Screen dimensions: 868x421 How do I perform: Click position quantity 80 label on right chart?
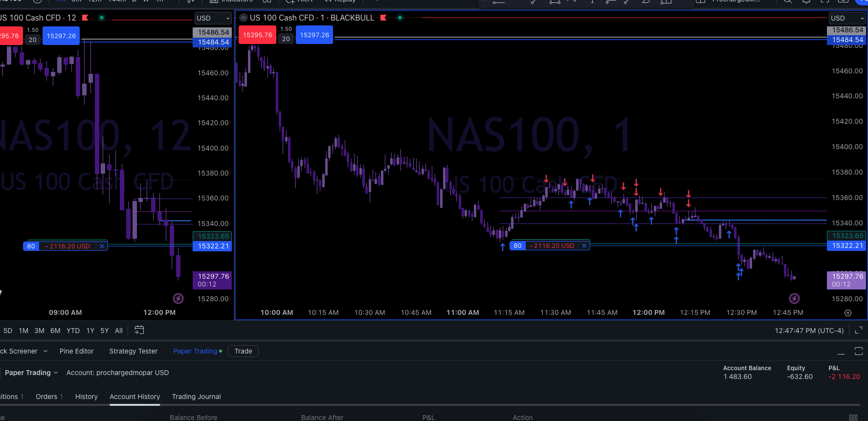point(517,246)
